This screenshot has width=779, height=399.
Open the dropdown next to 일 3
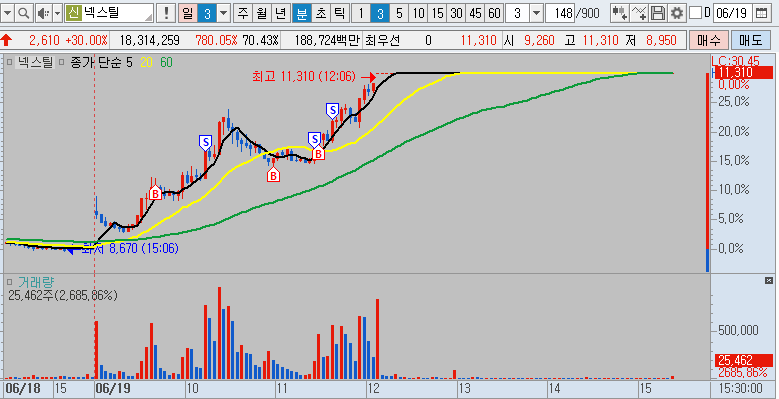pyautogui.click(x=224, y=13)
